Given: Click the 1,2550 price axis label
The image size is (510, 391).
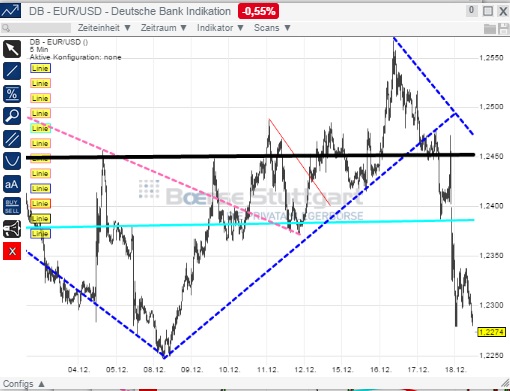Looking at the screenshot, I should tap(491, 58).
